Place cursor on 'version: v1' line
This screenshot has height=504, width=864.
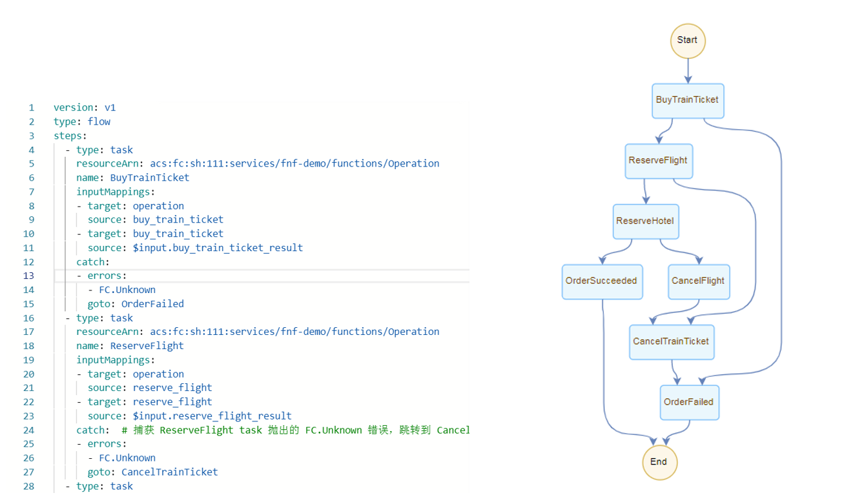(x=85, y=107)
